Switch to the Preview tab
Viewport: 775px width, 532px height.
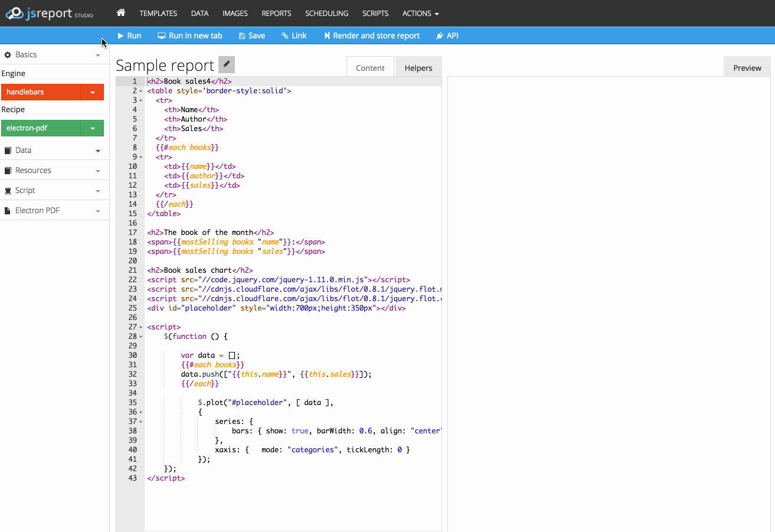[x=747, y=68]
